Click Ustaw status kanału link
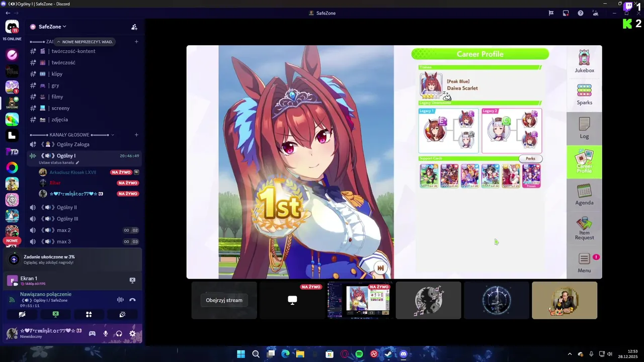 click(59, 163)
